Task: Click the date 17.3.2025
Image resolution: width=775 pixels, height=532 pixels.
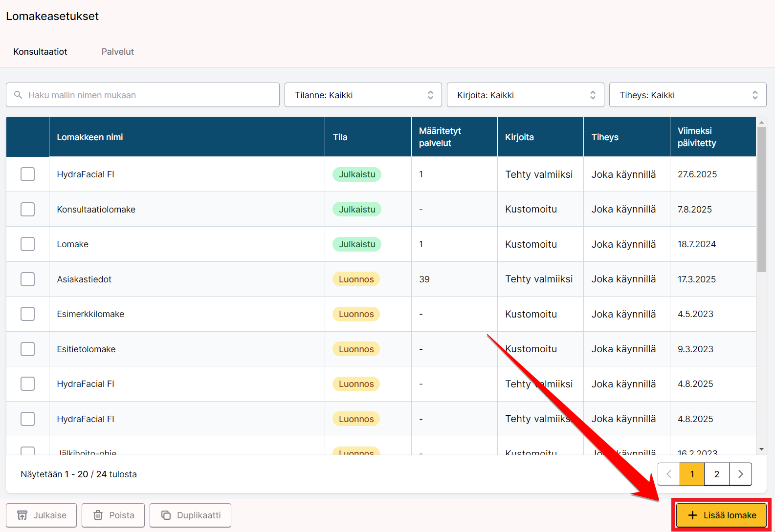Action: (x=697, y=279)
